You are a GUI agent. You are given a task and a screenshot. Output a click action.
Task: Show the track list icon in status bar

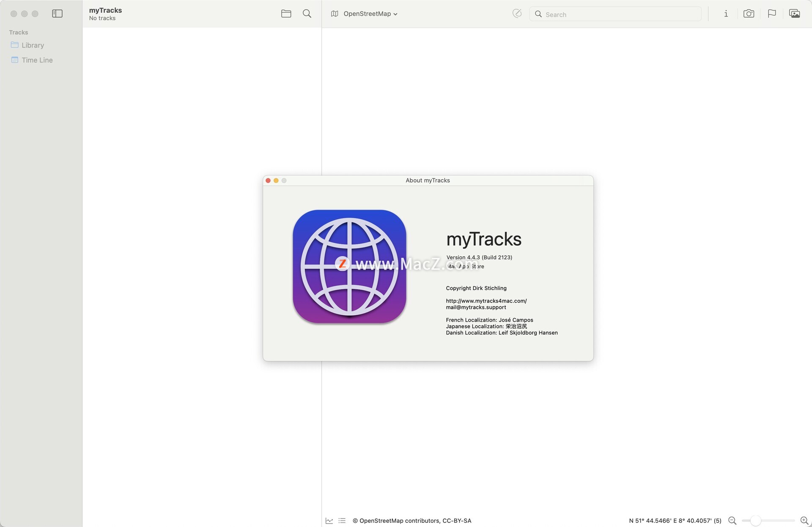(x=342, y=521)
